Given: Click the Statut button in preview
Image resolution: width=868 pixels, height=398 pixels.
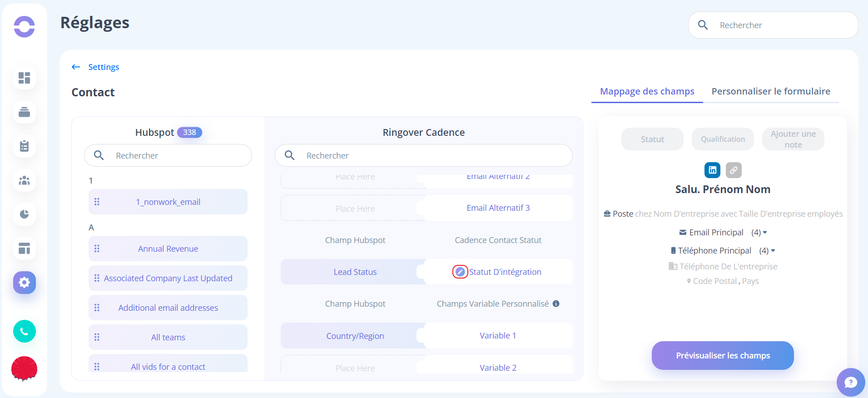Looking at the screenshot, I should point(652,139).
